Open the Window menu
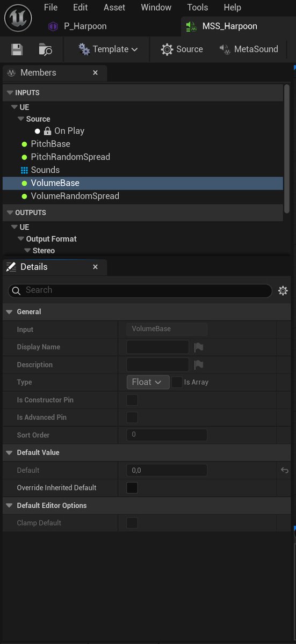 [156, 8]
